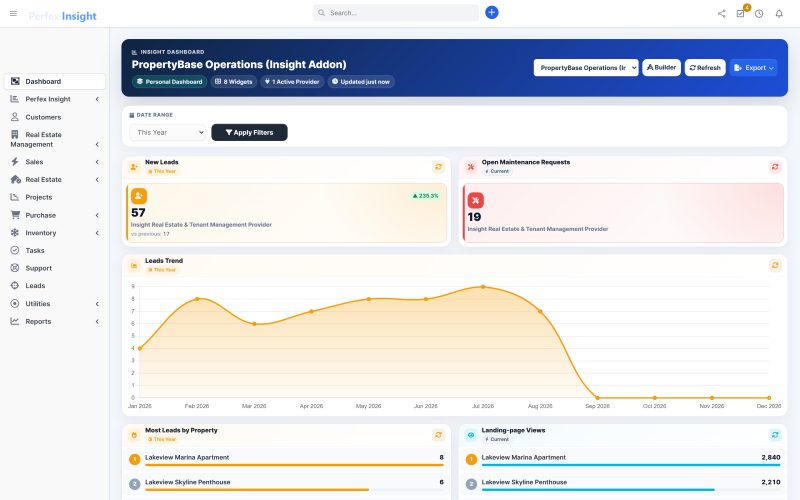Click the blue plus quick-create button

491,12
